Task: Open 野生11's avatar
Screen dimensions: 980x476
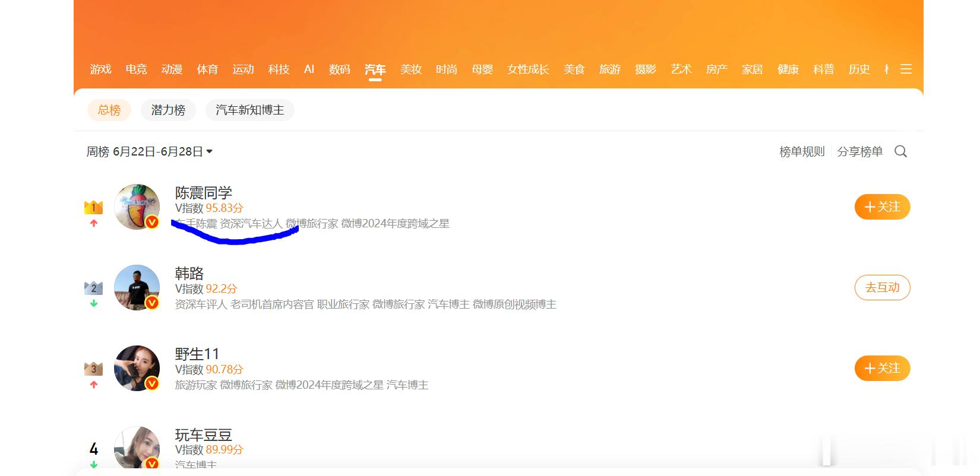Action: (137, 368)
